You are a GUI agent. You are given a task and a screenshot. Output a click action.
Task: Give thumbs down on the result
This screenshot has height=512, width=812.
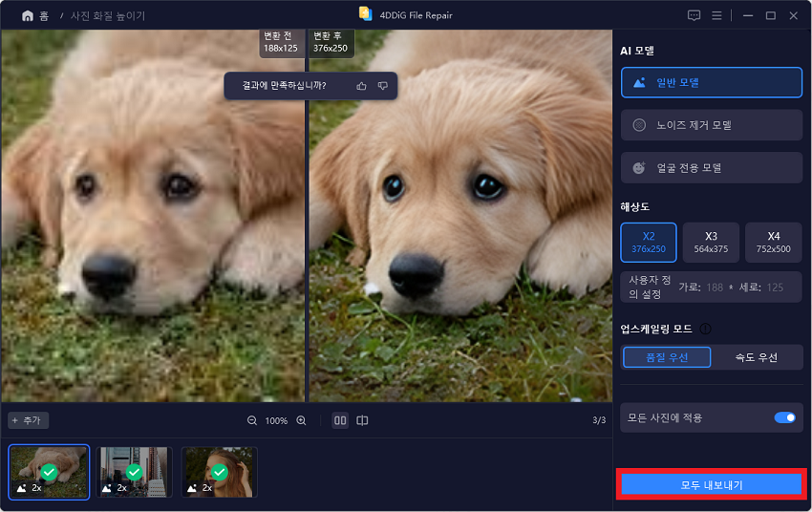[383, 86]
